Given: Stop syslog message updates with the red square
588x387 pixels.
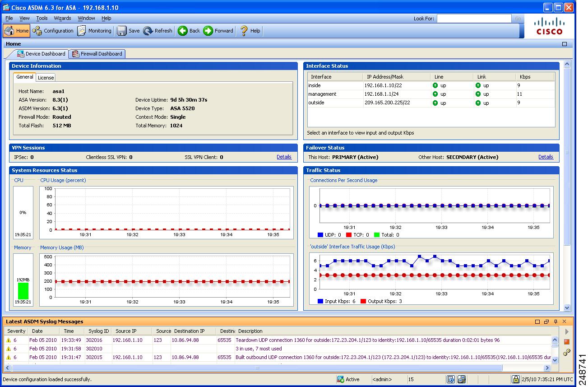Looking at the screenshot, I should click(567, 342).
